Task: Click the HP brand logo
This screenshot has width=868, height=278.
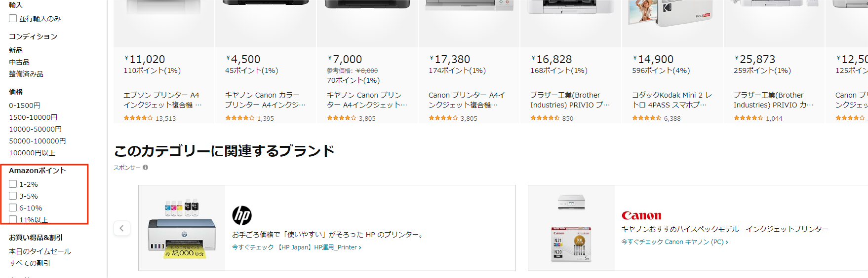Action: [242, 215]
